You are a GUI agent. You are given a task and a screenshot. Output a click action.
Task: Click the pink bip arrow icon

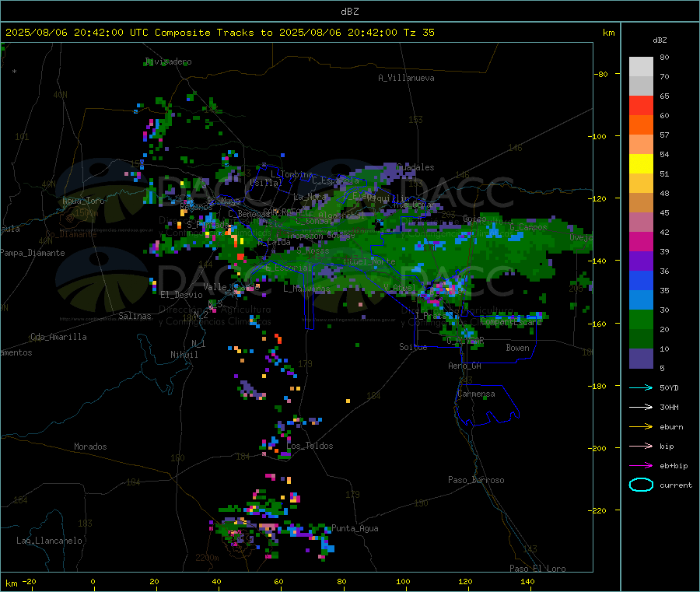(x=641, y=446)
